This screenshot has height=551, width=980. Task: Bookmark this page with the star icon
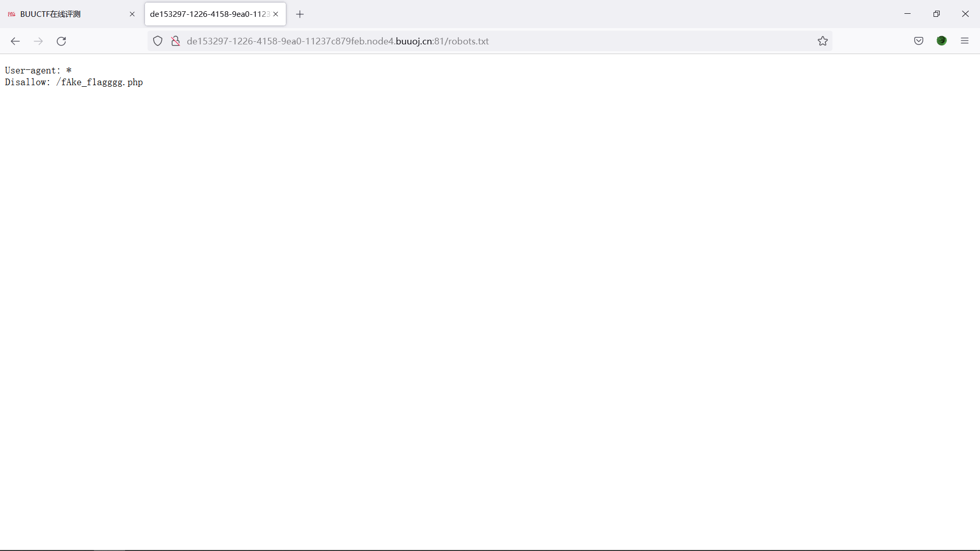pyautogui.click(x=822, y=41)
